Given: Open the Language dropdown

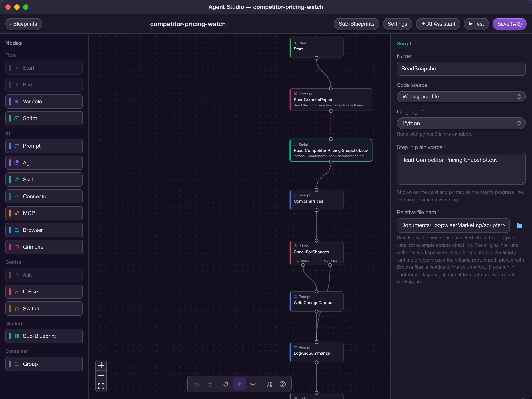Looking at the screenshot, I should [461, 123].
